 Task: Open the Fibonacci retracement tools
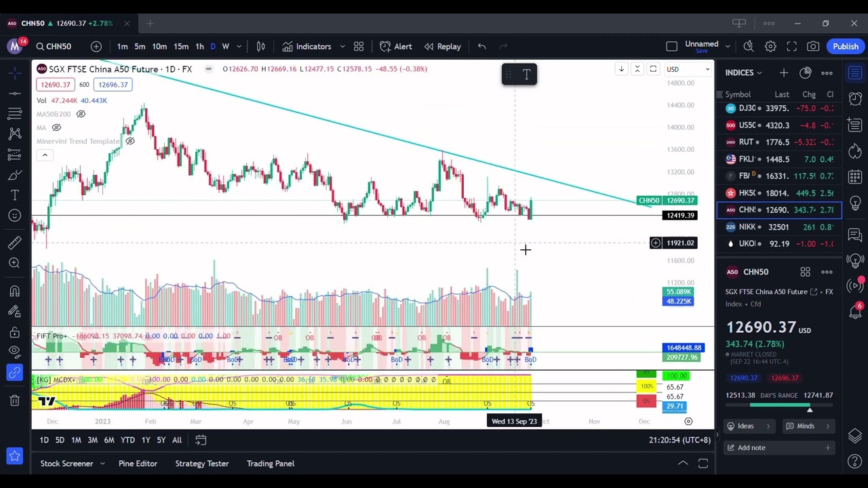[x=14, y=113]
